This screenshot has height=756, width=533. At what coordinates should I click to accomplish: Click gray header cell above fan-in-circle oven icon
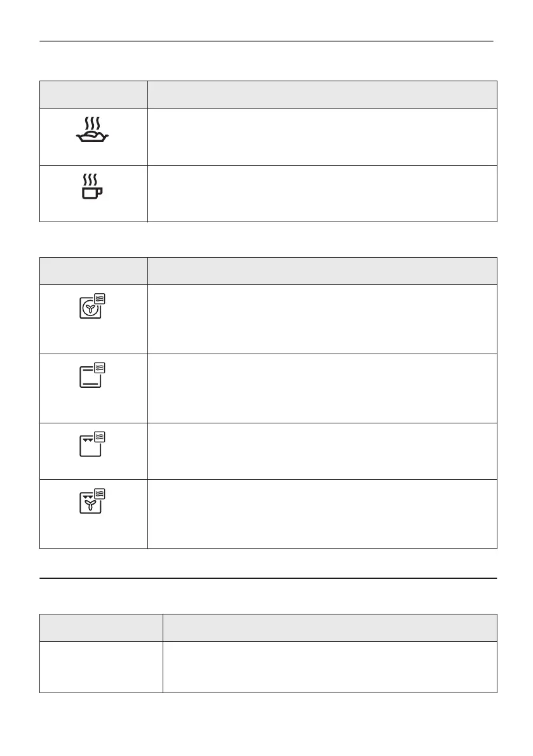tap(93, 271)
